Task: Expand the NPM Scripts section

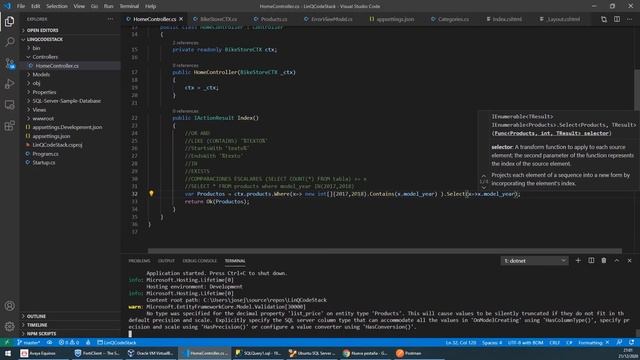Action: coord(41,333)
